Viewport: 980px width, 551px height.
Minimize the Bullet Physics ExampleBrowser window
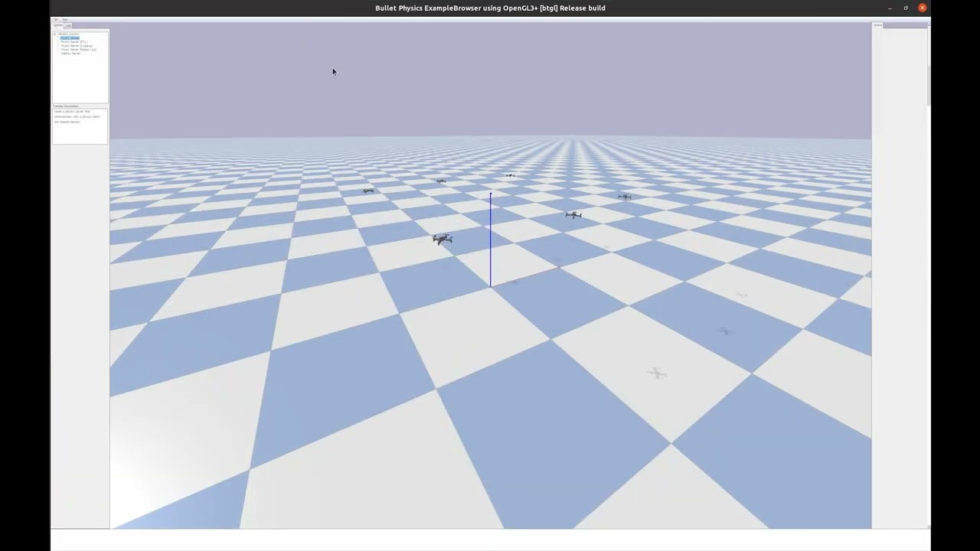pos(890,8)
